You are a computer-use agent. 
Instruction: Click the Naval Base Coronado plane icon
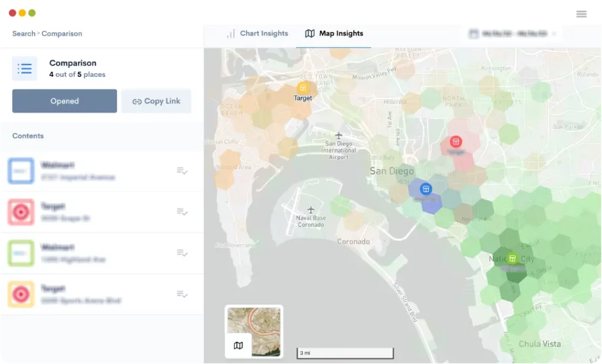(x=310, y=210)
